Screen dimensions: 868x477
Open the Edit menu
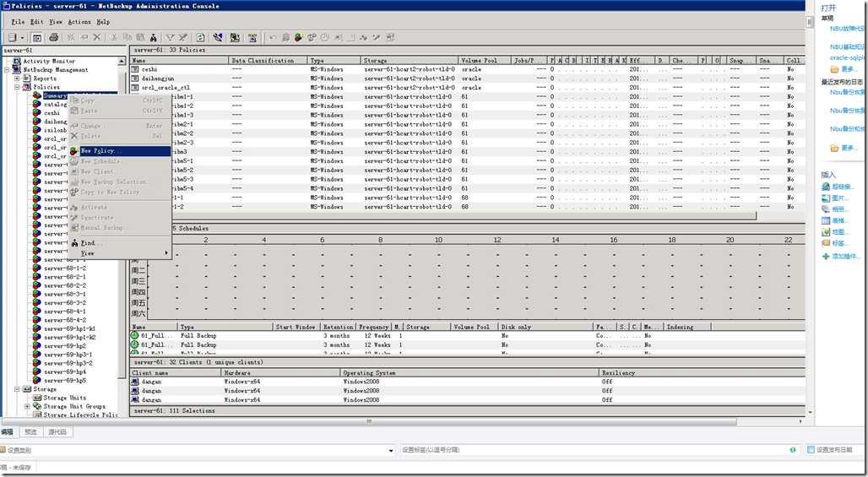[36, 22]
